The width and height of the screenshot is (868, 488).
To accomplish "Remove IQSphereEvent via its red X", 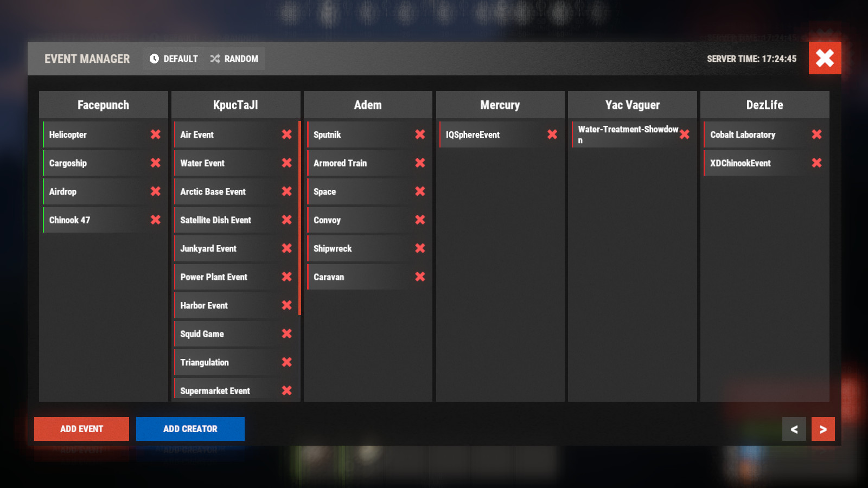I will (x=552, y=134).
